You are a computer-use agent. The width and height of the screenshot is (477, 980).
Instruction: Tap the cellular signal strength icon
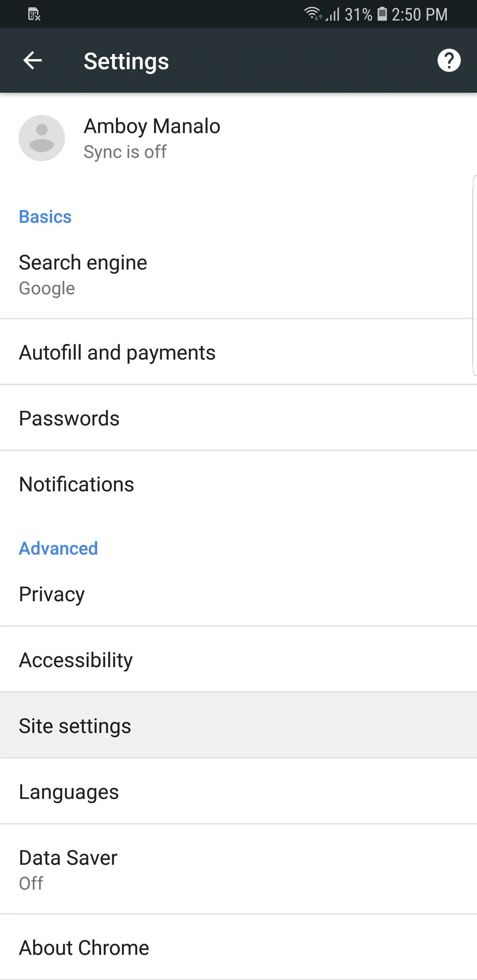[332, 15]
